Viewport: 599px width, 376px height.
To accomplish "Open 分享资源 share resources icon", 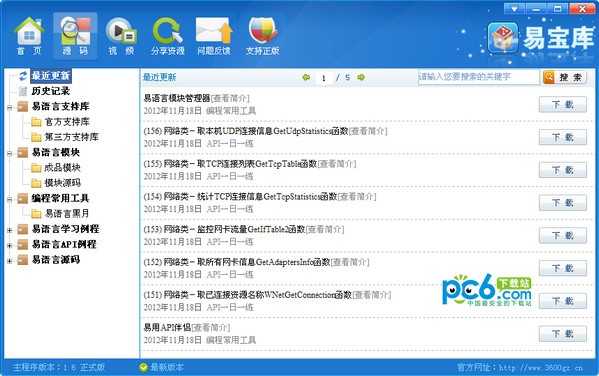I will (x=168, y=36).
